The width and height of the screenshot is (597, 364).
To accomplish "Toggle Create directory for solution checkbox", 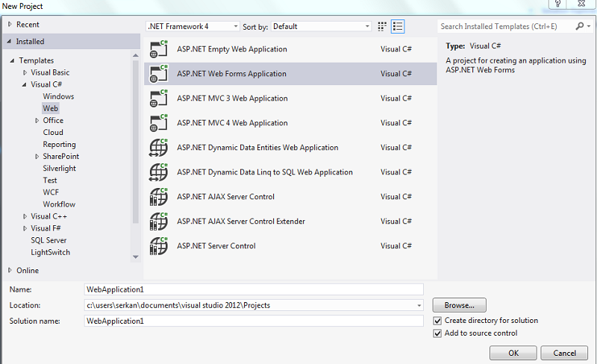I will [x=437, y=321].
